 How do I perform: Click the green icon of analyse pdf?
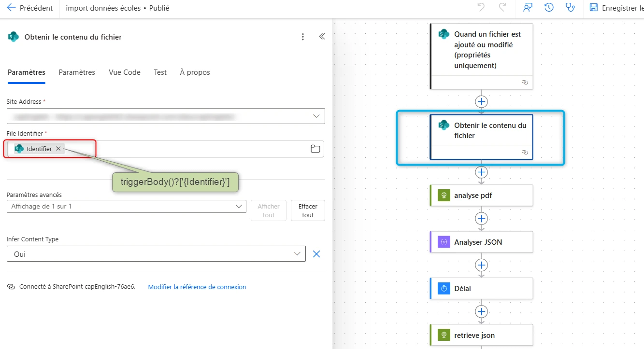pos(444,195)
